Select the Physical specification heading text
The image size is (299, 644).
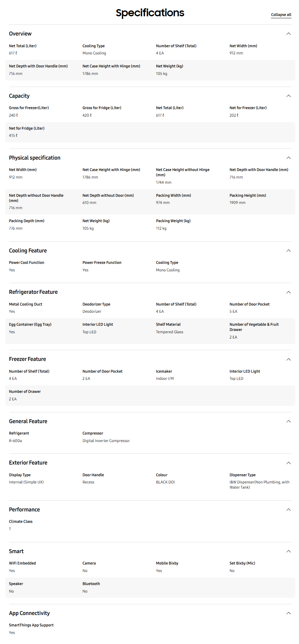35,158
